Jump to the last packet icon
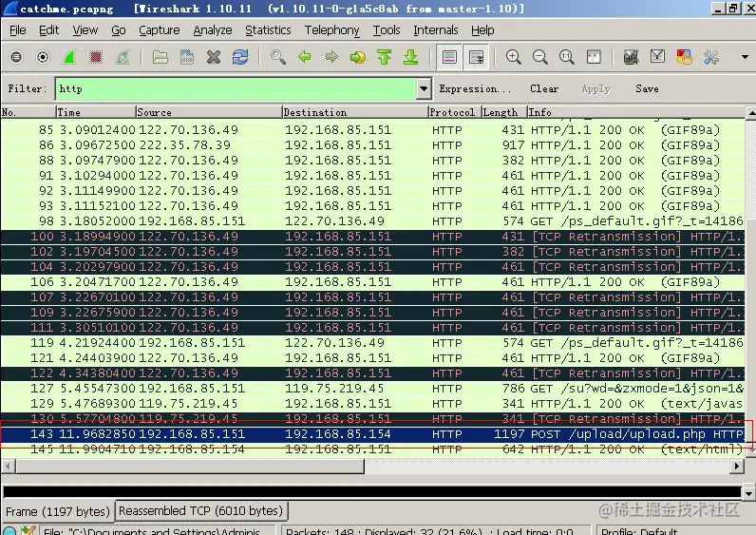 pyautogui.click(x=411, y=57)
